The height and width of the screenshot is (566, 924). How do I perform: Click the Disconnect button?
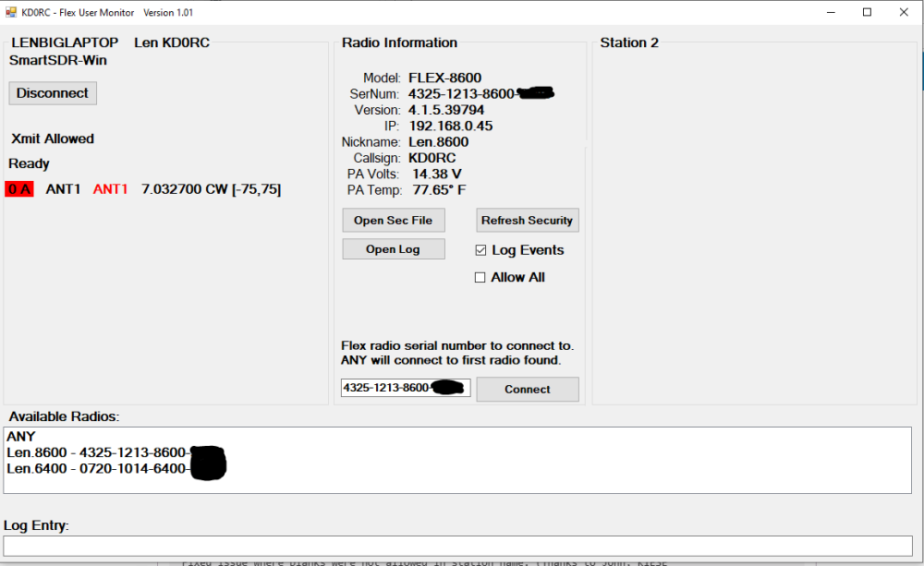tap(53, 93)
